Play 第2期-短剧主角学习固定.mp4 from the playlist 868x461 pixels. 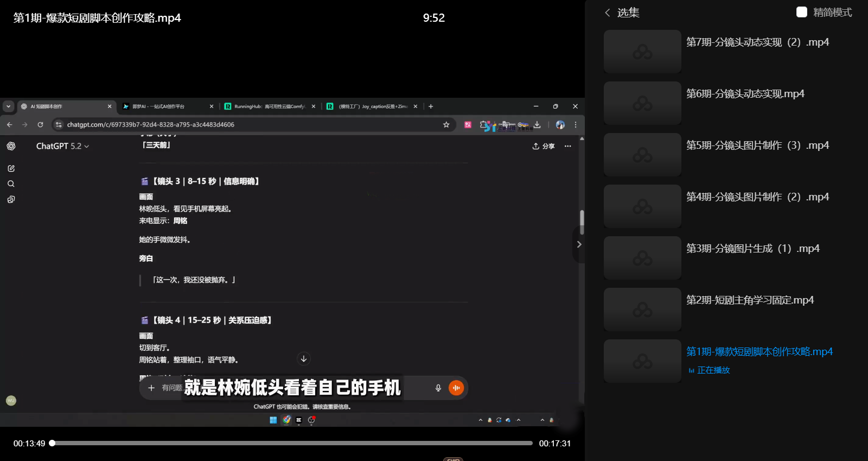pyautogui.click(x=750, y=300)
